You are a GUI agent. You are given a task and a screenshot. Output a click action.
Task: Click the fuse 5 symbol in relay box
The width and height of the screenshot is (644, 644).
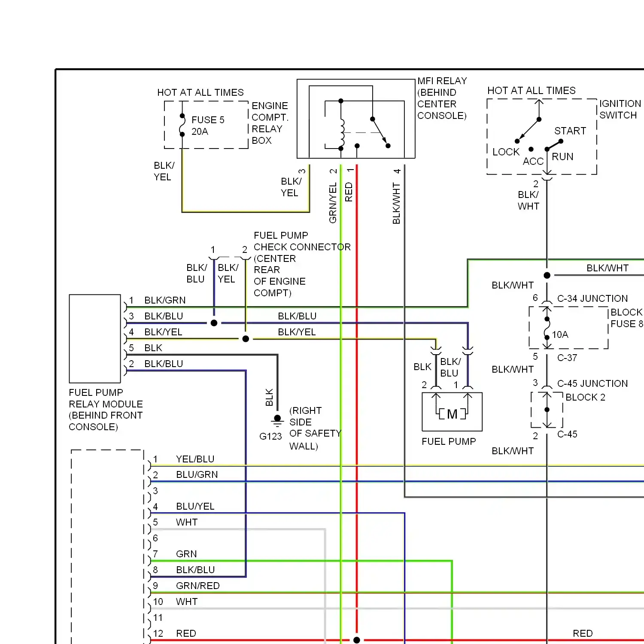click(182, 125)
